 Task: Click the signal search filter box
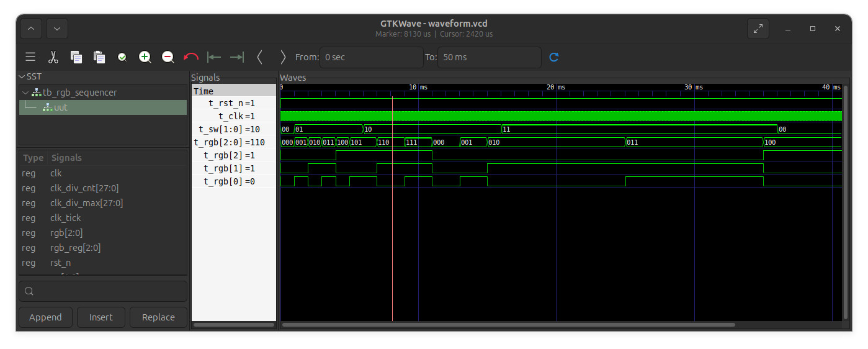click(x=103, y=291)
